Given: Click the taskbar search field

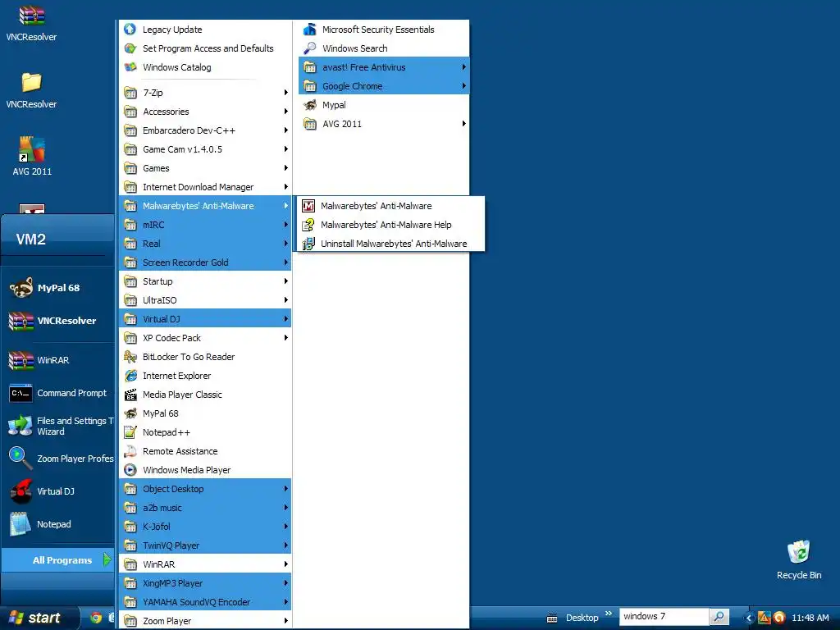Looking at the screenshot, I should tap(664, 617).
